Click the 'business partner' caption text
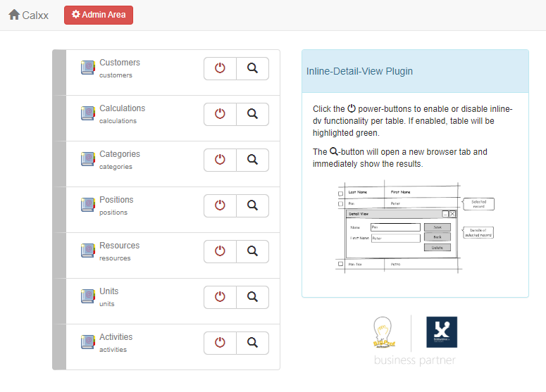Viewport: 546px width, 392px height. coord(415,360)
